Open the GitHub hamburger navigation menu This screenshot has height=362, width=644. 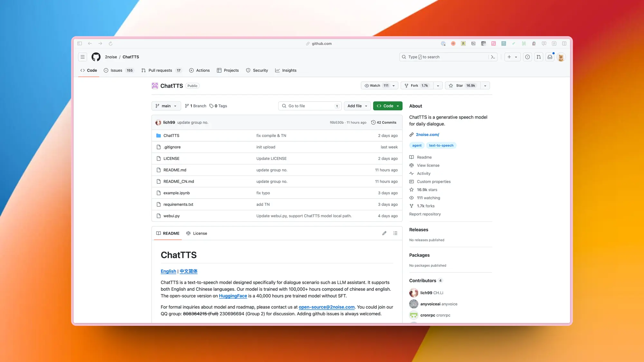pos(82,57)
